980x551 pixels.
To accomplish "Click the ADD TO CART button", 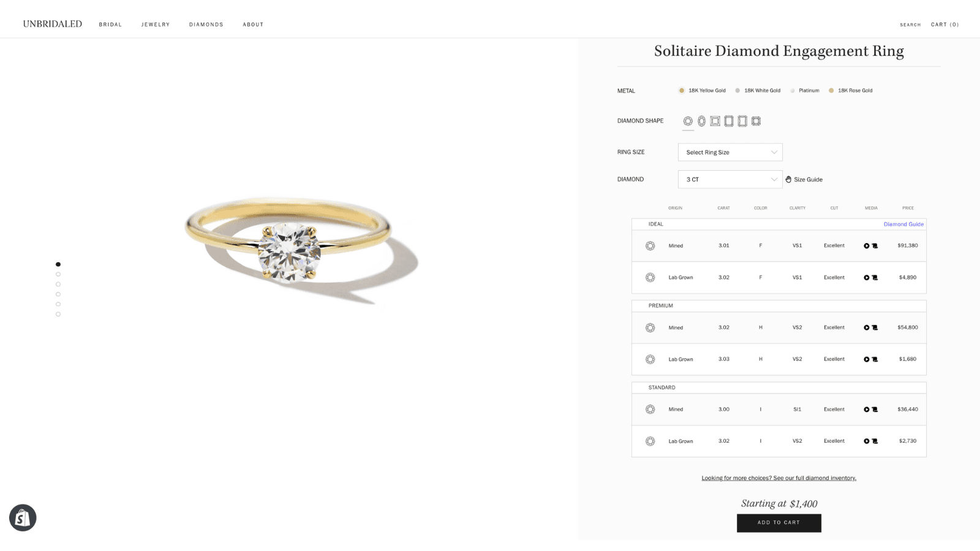I will [778, 523].
